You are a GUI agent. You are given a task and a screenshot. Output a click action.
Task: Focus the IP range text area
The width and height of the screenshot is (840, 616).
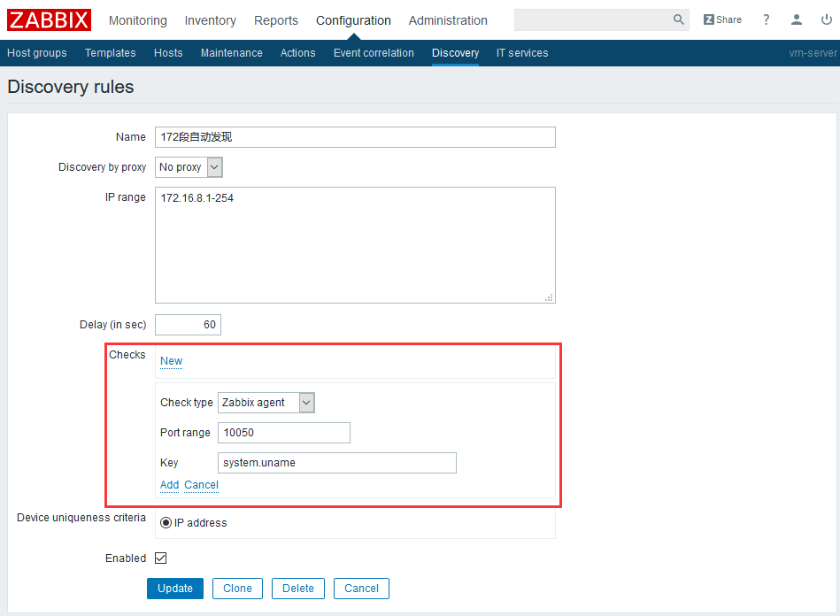click(x=355, y=245)
